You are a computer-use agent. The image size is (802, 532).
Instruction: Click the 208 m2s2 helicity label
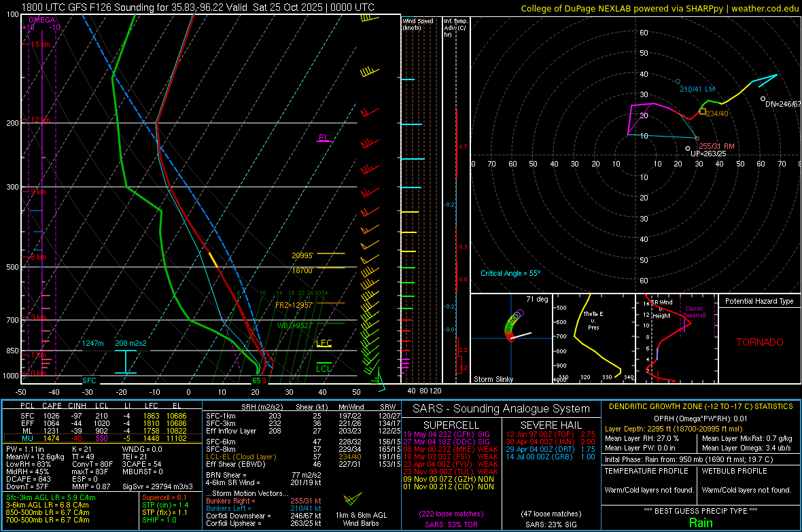click(x=130, y=343)
